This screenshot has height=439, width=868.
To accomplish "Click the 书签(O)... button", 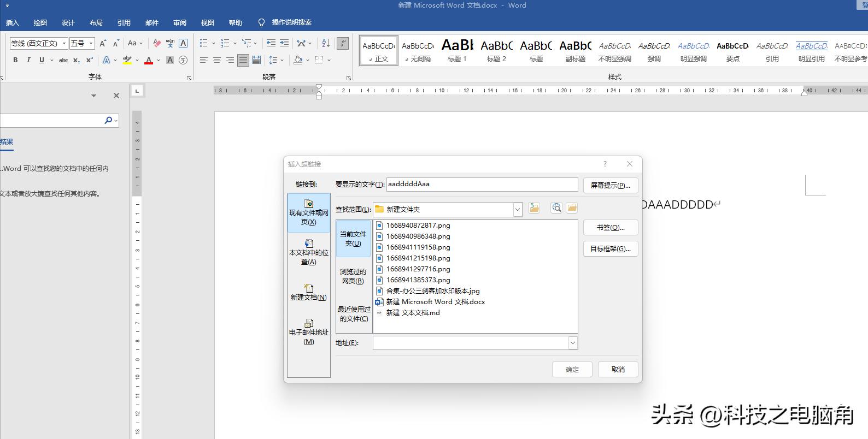I will pyautogui.click(x=611, y=227).
